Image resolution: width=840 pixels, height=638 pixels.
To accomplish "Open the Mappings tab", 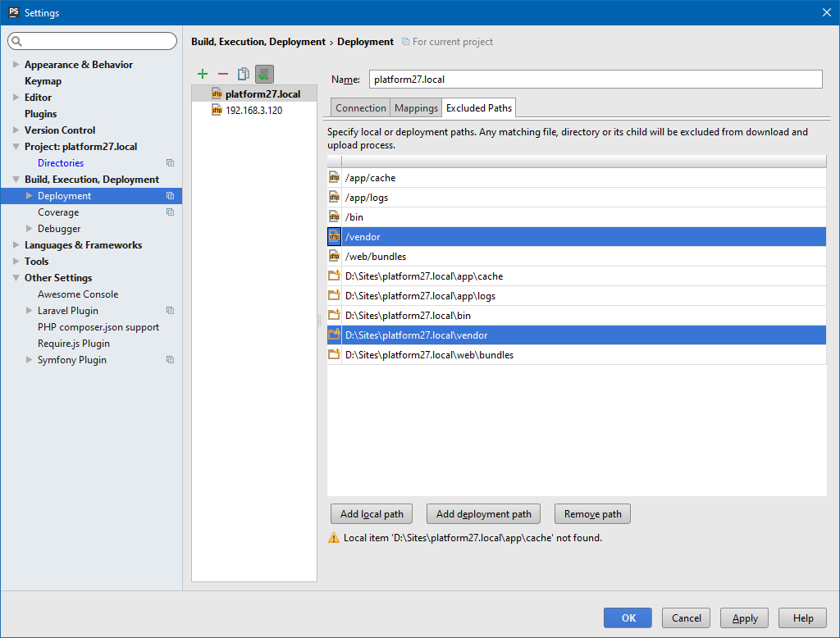I will (416, 108).
